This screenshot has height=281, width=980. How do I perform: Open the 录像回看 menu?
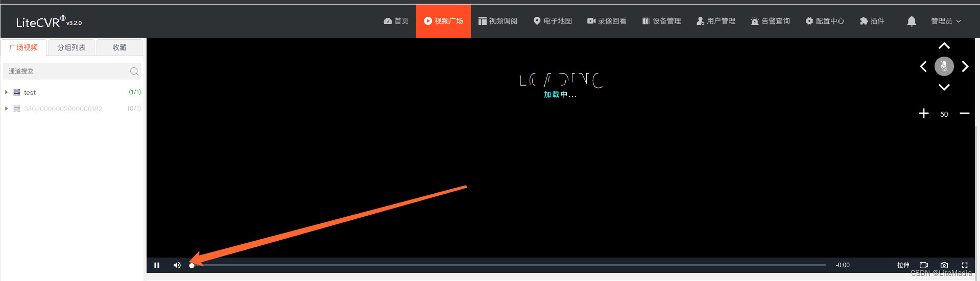tap(607, 21)
